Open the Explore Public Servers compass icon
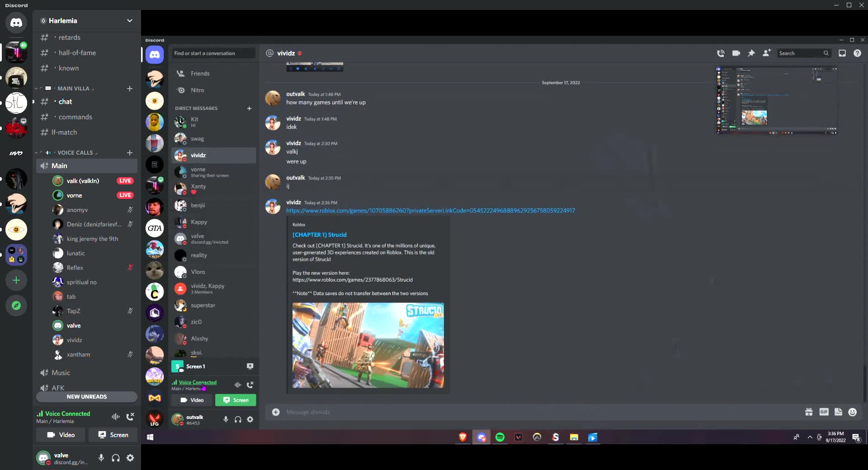 coord(16,306)
